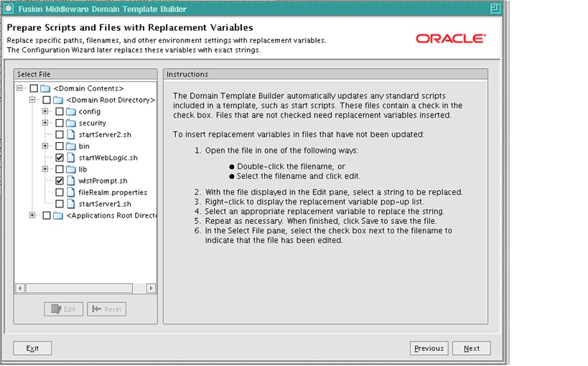Check the Applications Root Directory checkbox
This screenshot has width=588, height=366.
coord(47,215)
